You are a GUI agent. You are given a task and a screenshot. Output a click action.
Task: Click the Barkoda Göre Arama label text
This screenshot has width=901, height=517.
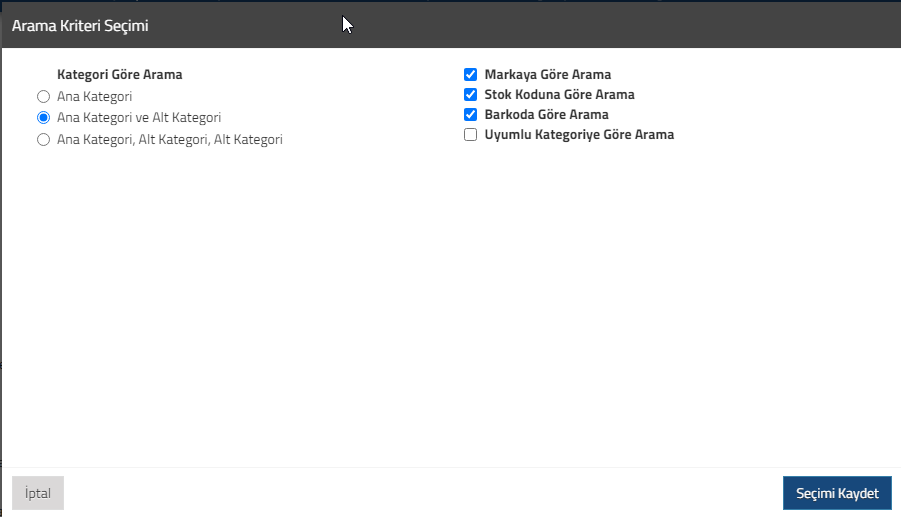click(546, 114)
